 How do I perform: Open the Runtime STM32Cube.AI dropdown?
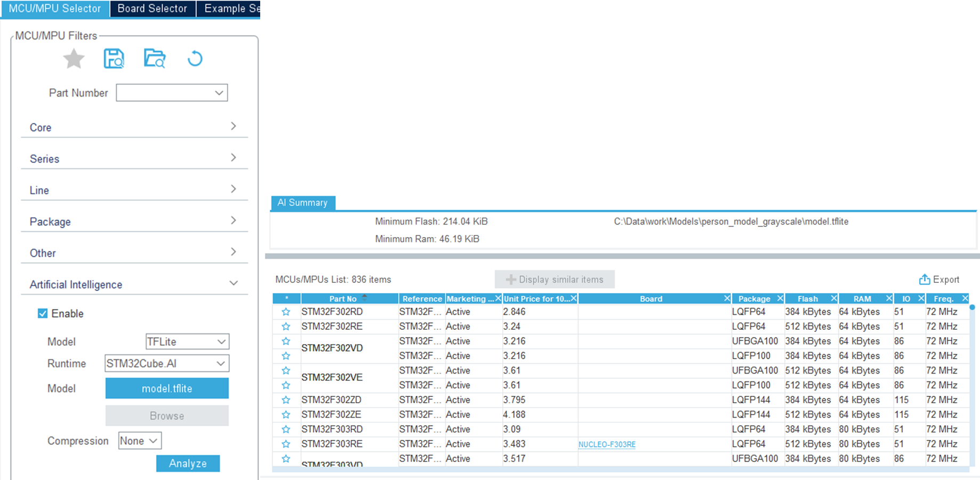point(167,363)
